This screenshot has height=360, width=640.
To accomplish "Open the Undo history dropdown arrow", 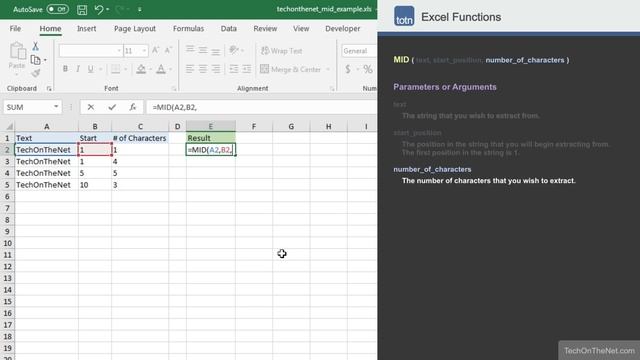I will [x=108, y=9].
